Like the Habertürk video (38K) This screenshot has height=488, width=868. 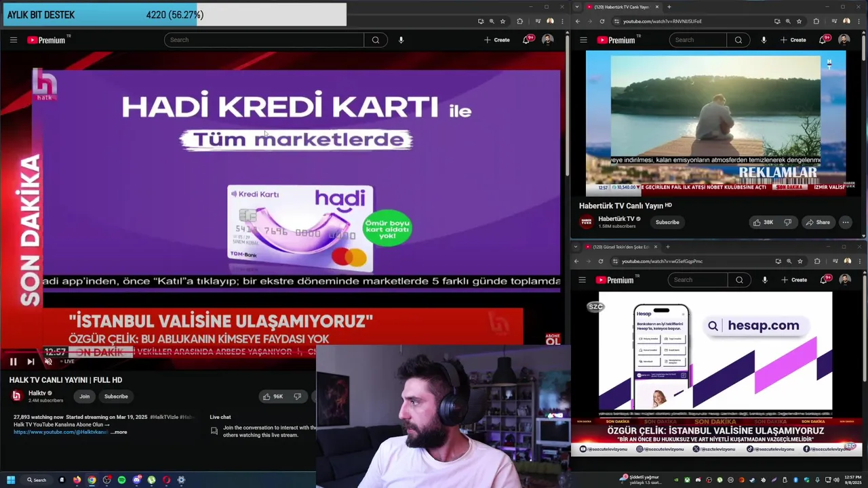764,222
